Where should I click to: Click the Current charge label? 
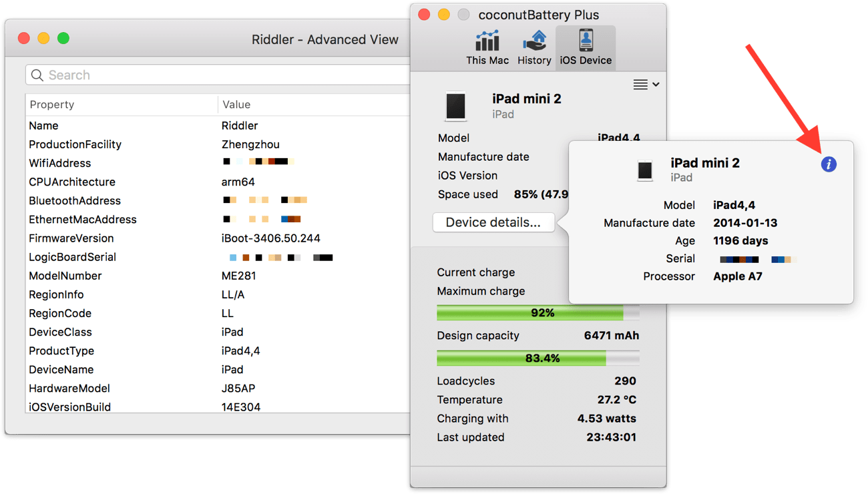(476, 272)
